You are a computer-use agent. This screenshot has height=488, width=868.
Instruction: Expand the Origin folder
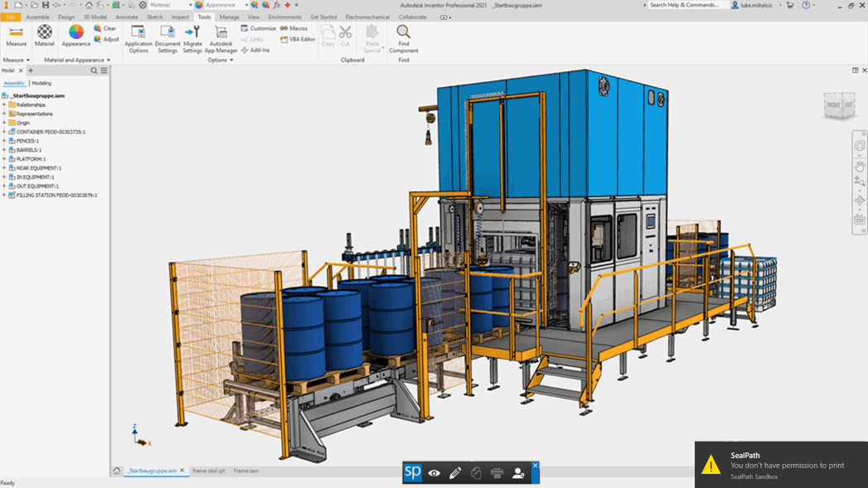coord(5,123)
